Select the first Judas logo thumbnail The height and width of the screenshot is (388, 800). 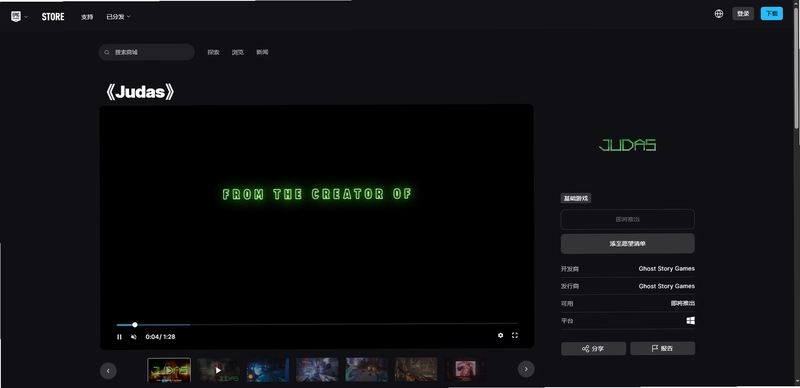point(169,370)
